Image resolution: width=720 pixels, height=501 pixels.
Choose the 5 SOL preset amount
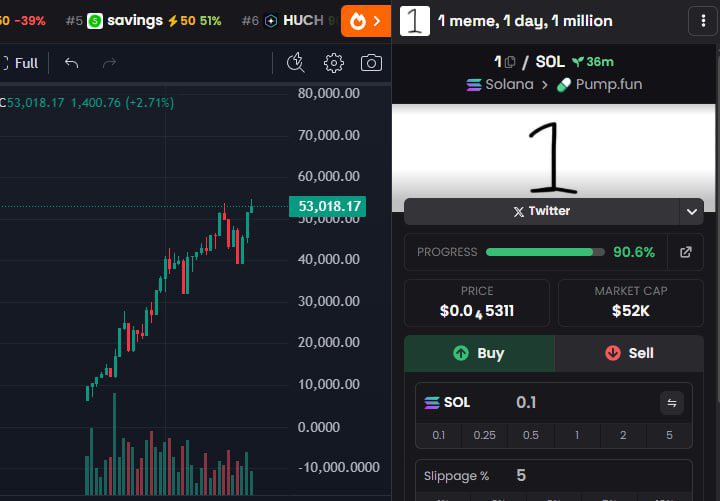pyautogui.click(x=669, y=435)
